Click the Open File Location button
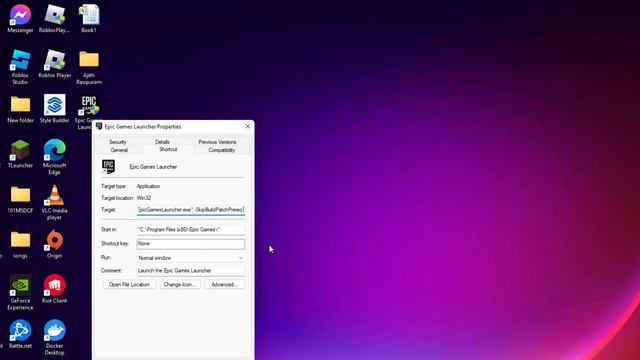640x360 pixels. point(129,284)
